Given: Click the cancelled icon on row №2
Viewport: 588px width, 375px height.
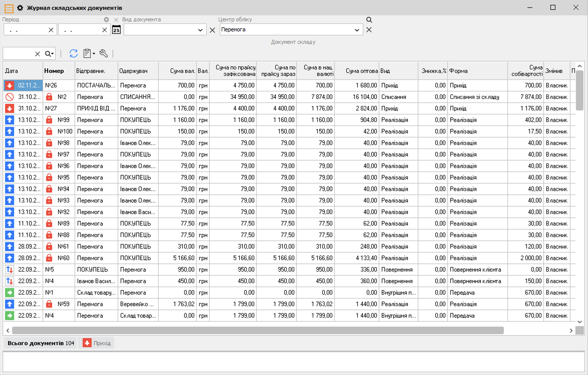Looking at the screenshot, I should pyautogui.click(x=10, y=97).
